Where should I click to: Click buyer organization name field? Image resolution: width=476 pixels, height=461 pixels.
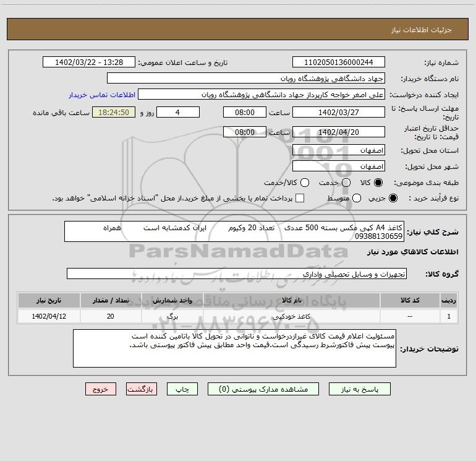(x=246, y=78)
